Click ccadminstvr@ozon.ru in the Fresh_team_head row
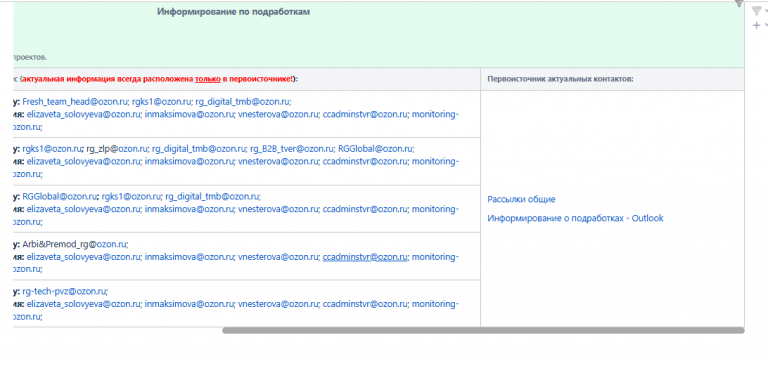This screenshot has width=768, height=366. [365, 114]
